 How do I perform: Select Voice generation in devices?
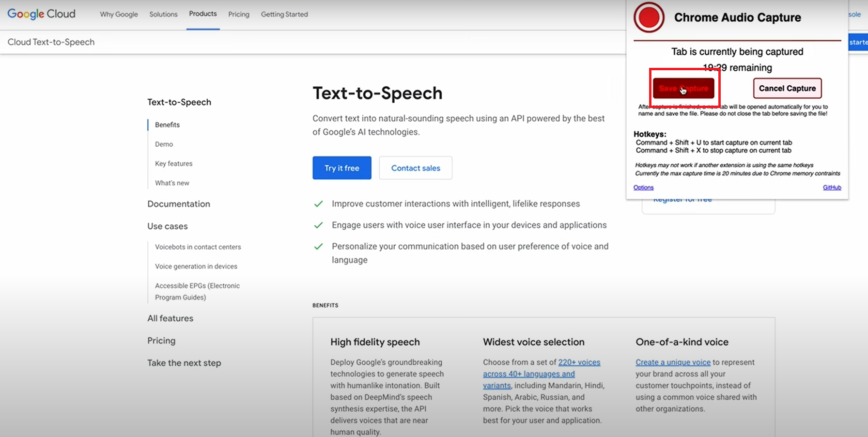[x=196, y=266]
